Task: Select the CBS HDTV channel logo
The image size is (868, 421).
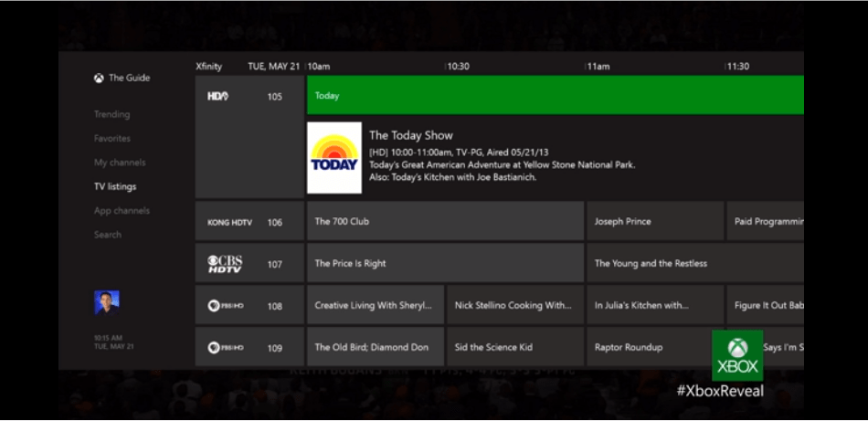Action: [x=225, y=264]
